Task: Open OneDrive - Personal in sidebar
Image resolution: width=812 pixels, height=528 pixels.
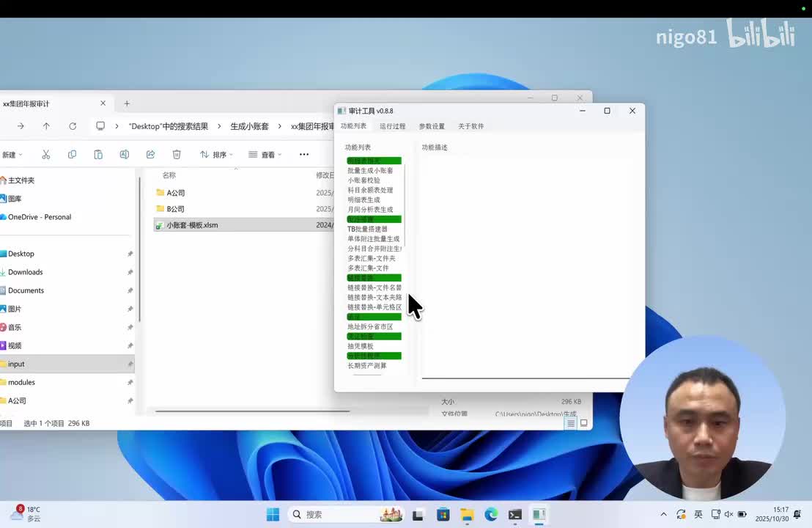Action: pyautogui.click(x=36, y=217)
